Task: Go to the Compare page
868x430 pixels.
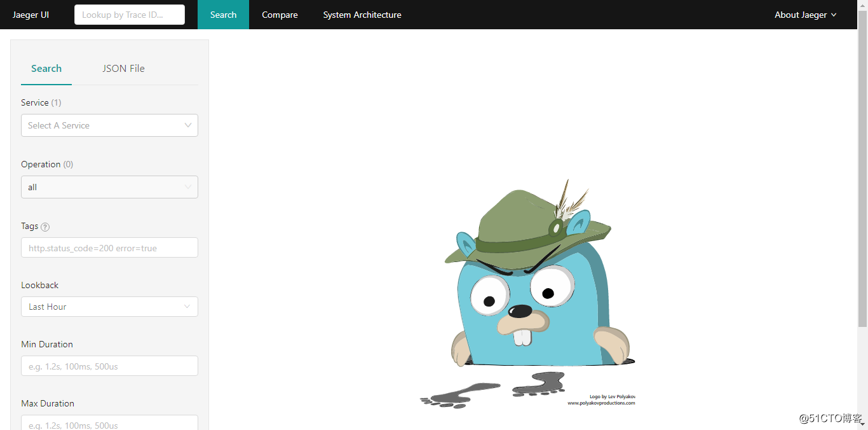Action: (280, 15)
